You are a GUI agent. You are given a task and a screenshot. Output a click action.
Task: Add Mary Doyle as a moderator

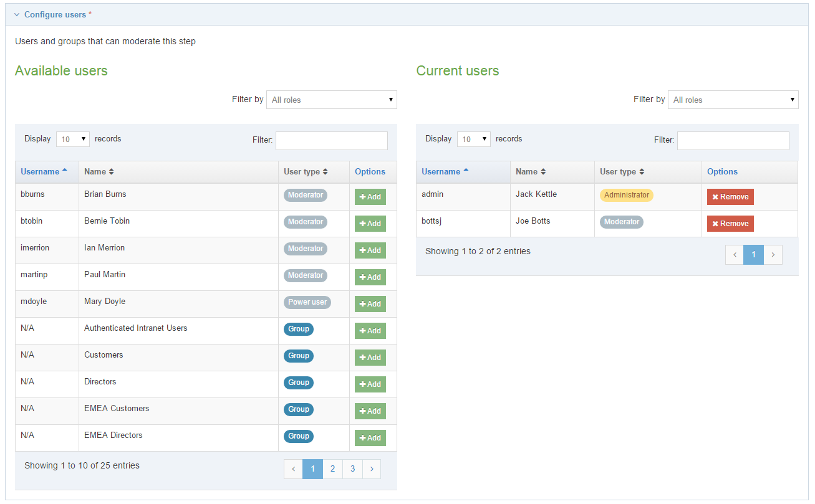(370, 304)
